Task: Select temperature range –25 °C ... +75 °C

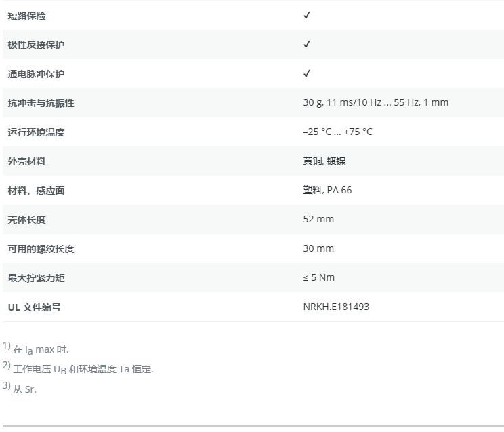Action: click(337, 132)
